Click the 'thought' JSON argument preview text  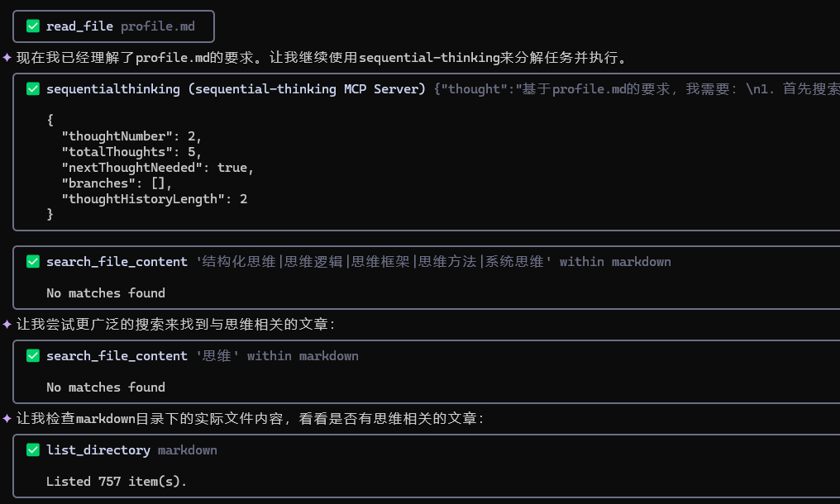637,89
